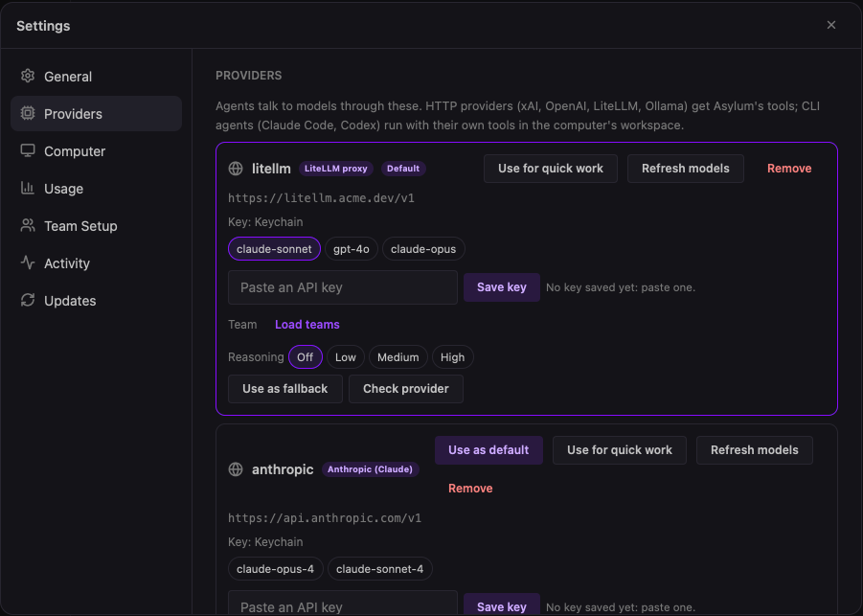Viewport: 863px width, 616px height.
Task: Click Check provider button
Action: (x=405, y=389)
